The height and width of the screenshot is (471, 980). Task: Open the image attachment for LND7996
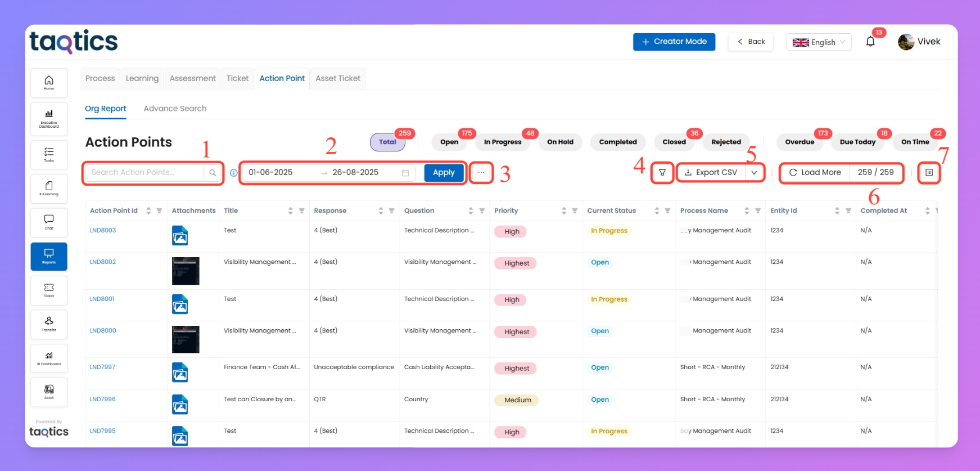coord(180,405)
